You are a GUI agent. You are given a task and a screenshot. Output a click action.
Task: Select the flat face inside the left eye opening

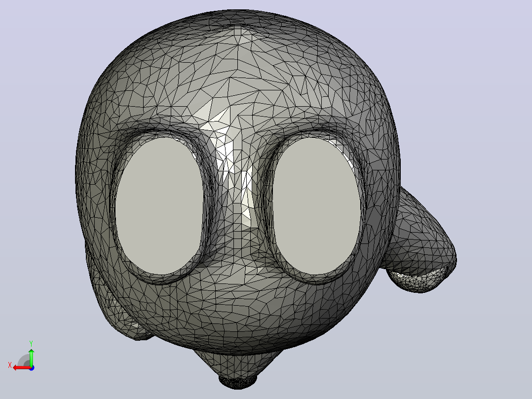(159, 206)
